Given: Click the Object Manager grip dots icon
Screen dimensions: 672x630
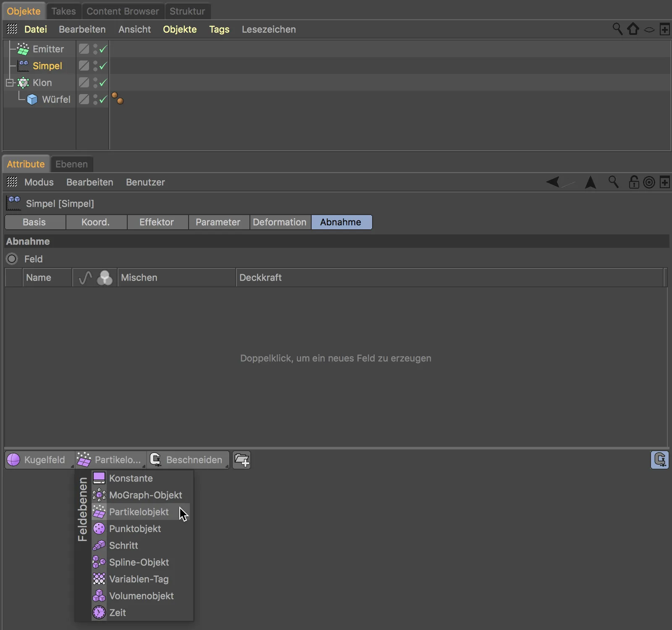Looking at the screenshot, I should 12,29.
